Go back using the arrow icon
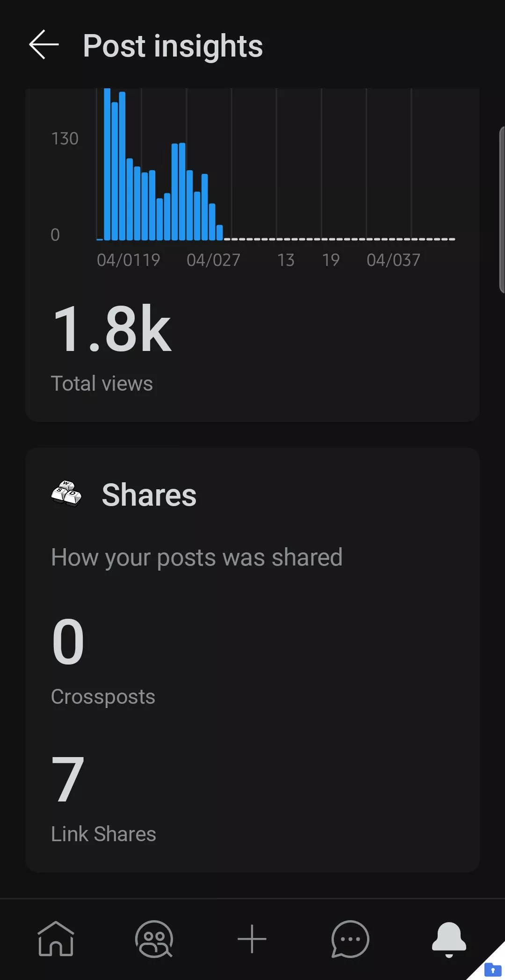 pos(44,45)
